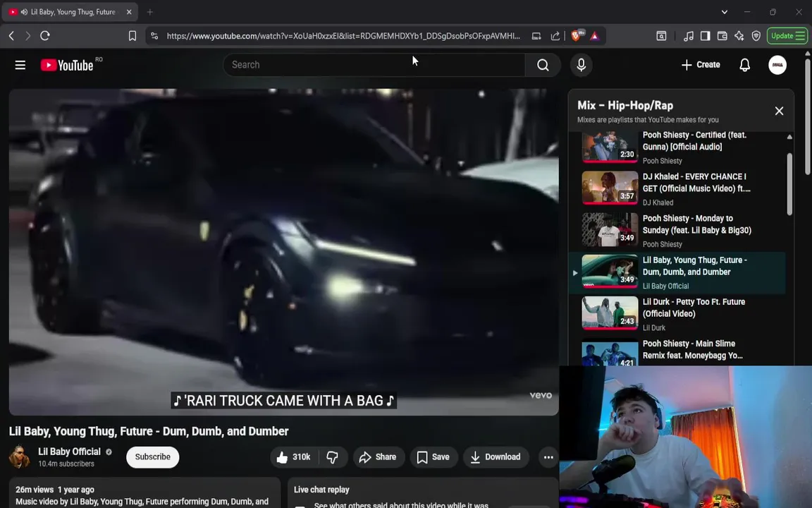812x508 pixels.
Task: Open Lil Baby Official channel avatar
Action: (19, 456)
